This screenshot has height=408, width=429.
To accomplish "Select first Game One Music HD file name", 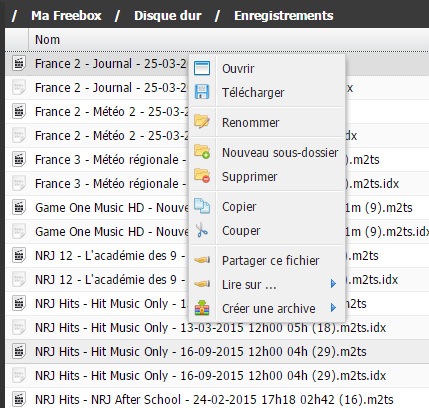I will [112, 207].
